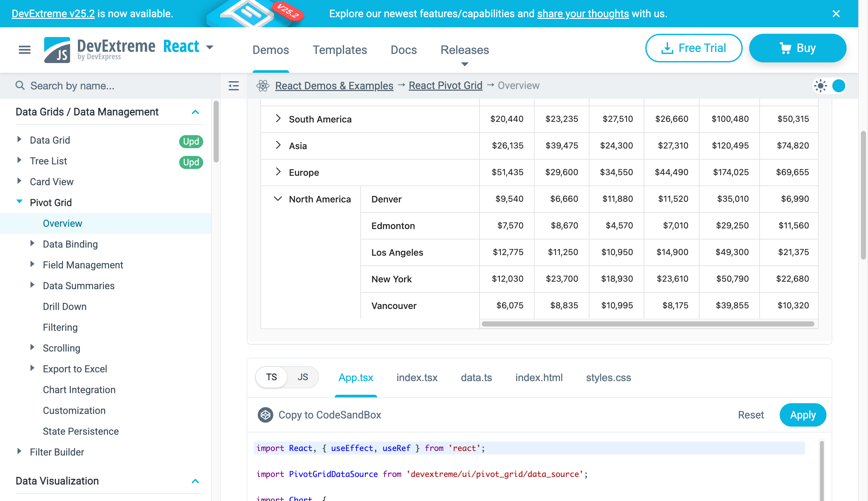Collapse Data Grids / Data Management section

coord(195,112)
